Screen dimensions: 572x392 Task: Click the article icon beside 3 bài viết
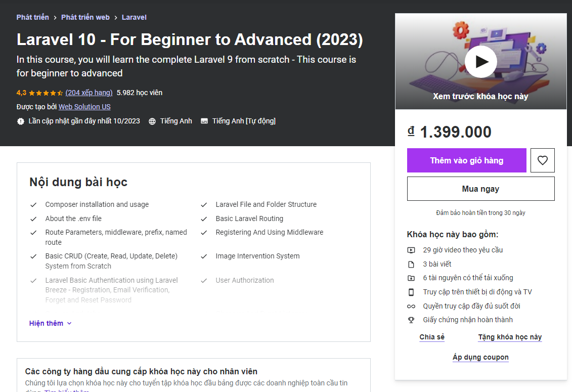(x=410, y=264)
